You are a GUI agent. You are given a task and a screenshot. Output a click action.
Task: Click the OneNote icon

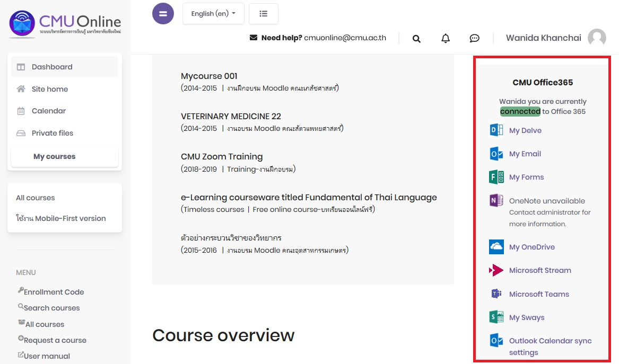(x=496, y=200)
